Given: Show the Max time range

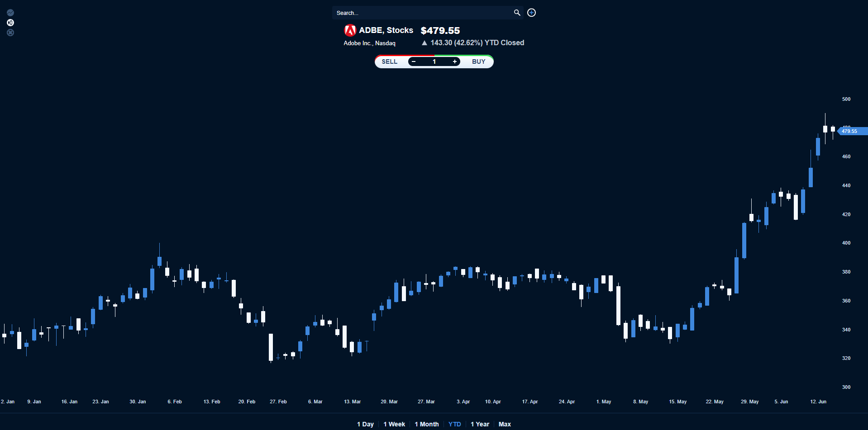Looking at the screenshot, I should (505, 424).
